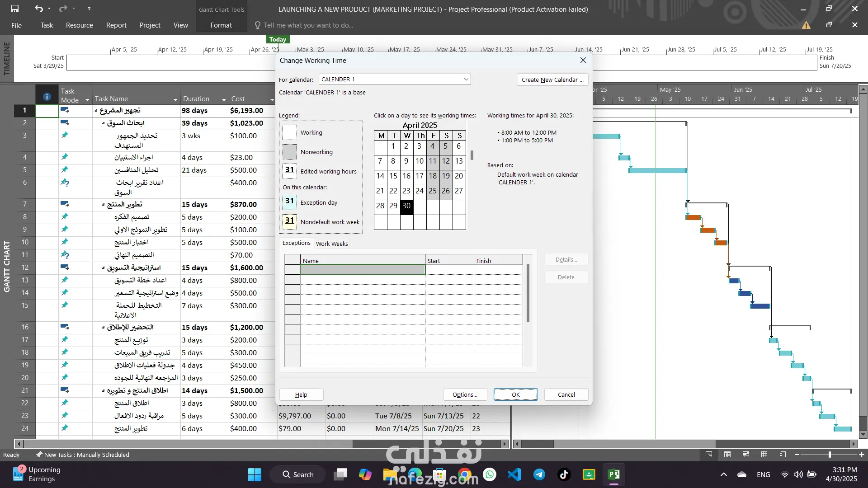Click the Save icon in title bar

(15, 9)
